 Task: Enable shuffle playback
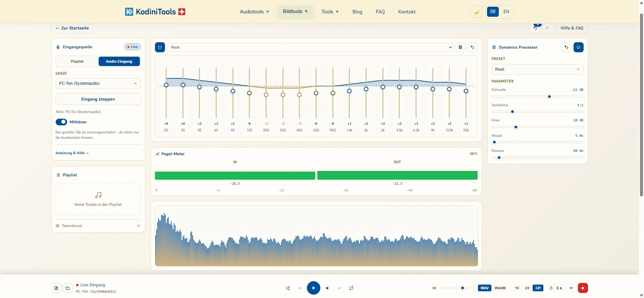[288, 288]
